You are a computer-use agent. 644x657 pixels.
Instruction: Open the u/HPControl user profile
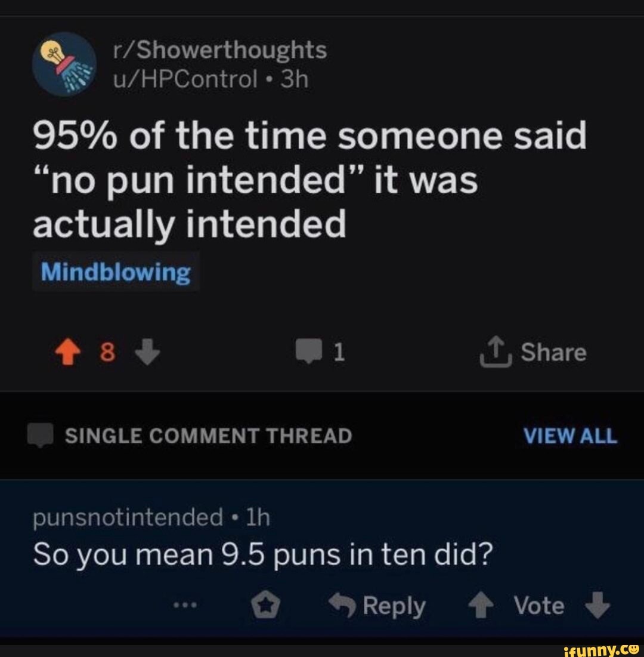(x=185, y=79)
